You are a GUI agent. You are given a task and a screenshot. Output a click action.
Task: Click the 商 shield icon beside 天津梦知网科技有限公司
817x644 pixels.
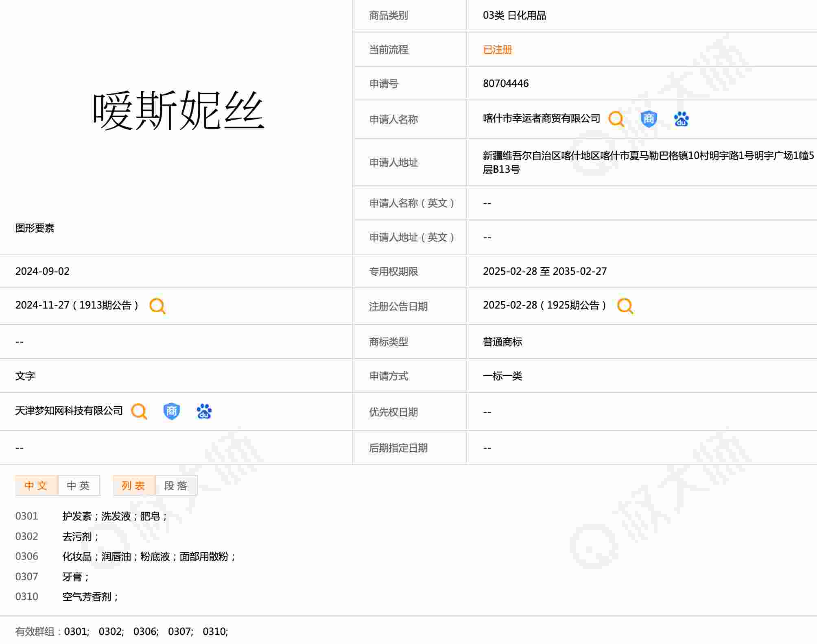tap(171, 411)
